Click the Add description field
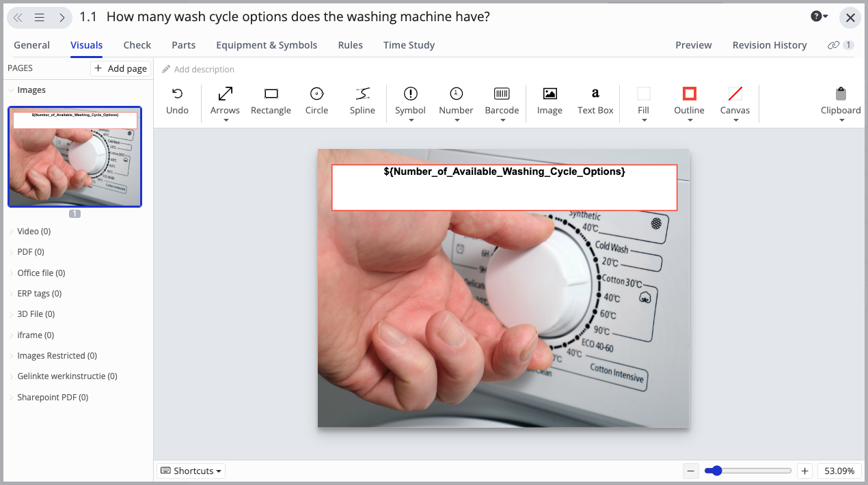Screen dimensions: 868x485 coord(204,69)
